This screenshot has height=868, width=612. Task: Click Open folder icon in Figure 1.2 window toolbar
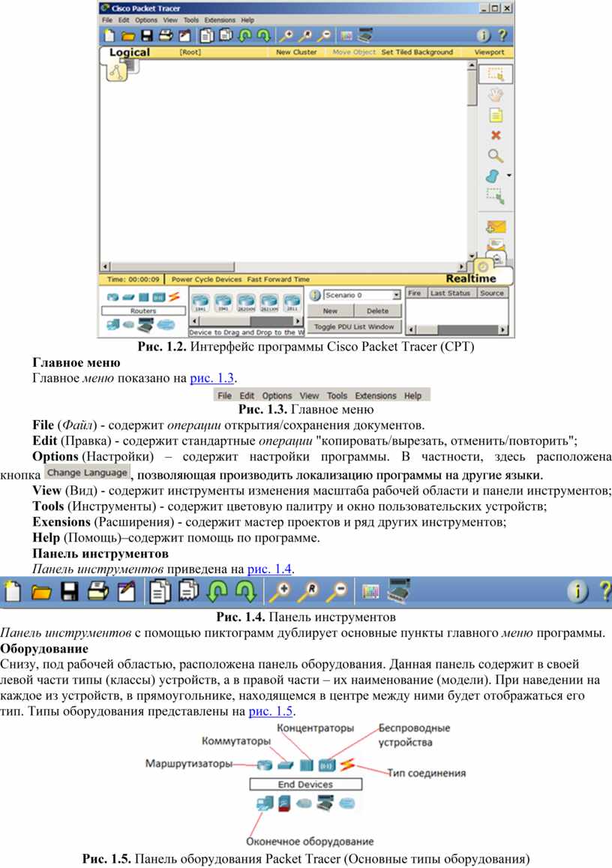coord(128,36)
